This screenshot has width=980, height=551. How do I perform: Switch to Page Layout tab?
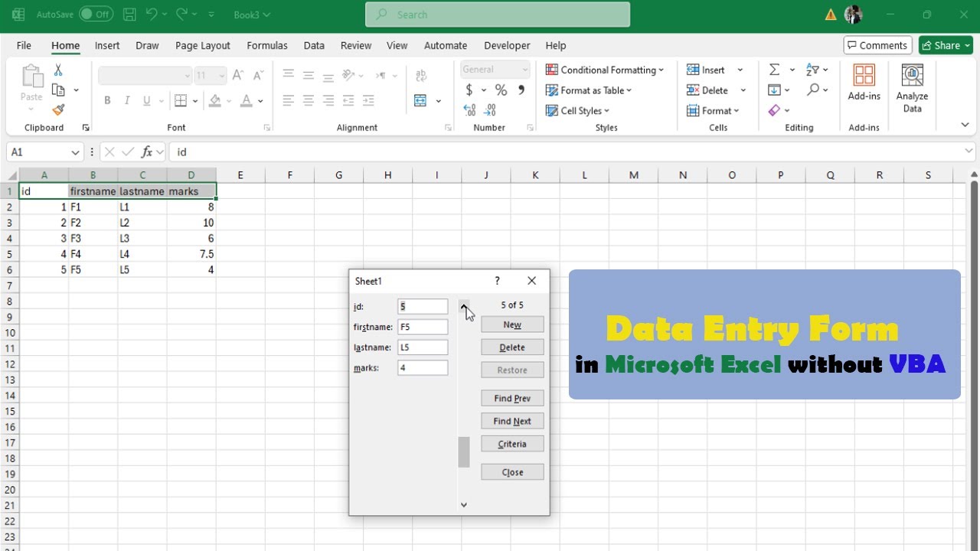(203, 45)
